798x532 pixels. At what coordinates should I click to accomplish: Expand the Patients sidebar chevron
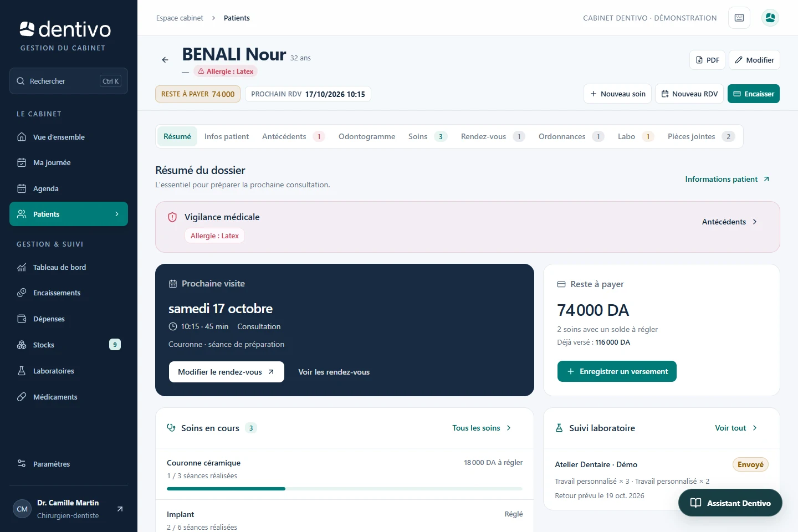[117, 214]
